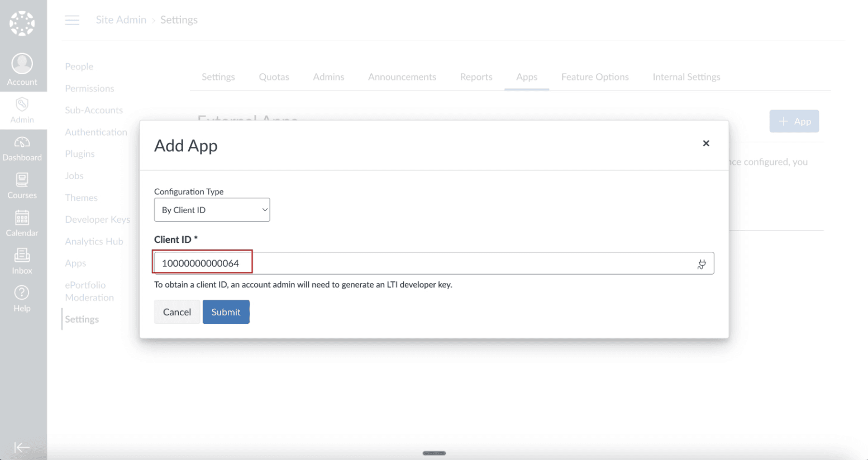This screenshot has width=868, height=460.
Task: Navigate to Developer Keys in settings menu
Action: click(97, 219)
